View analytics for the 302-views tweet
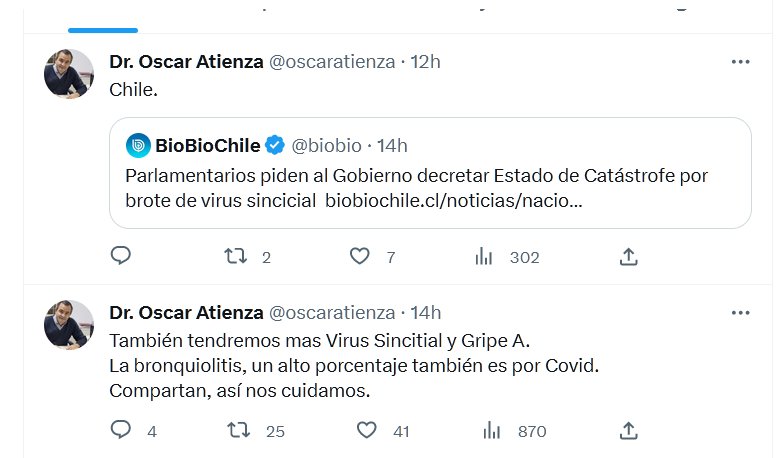The image size is (776, 458). click(485, 257)
